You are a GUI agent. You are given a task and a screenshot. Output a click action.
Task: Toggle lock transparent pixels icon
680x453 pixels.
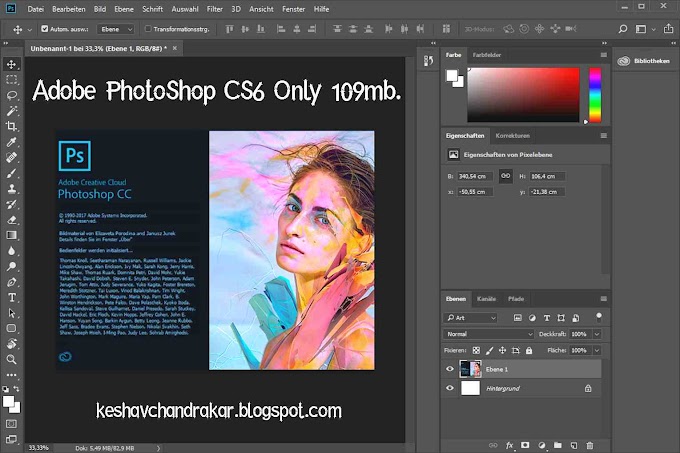click(476, 350)
